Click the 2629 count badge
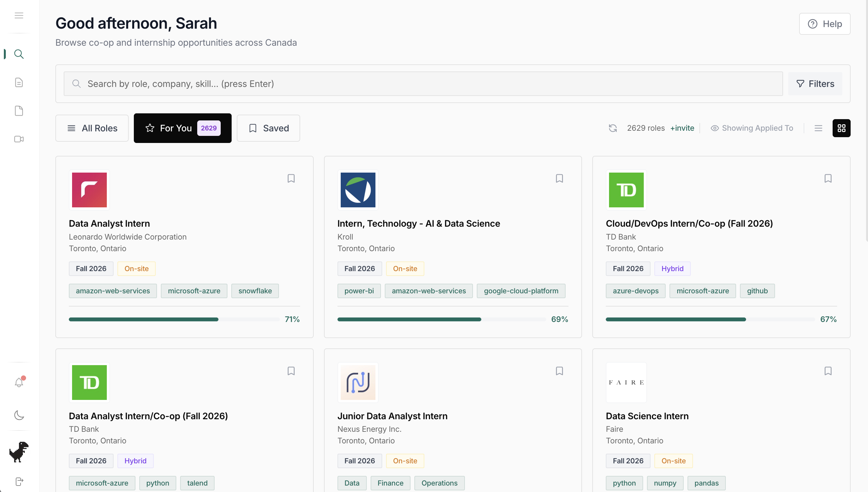This screenshot has width=868, height=492. [209, 128]
